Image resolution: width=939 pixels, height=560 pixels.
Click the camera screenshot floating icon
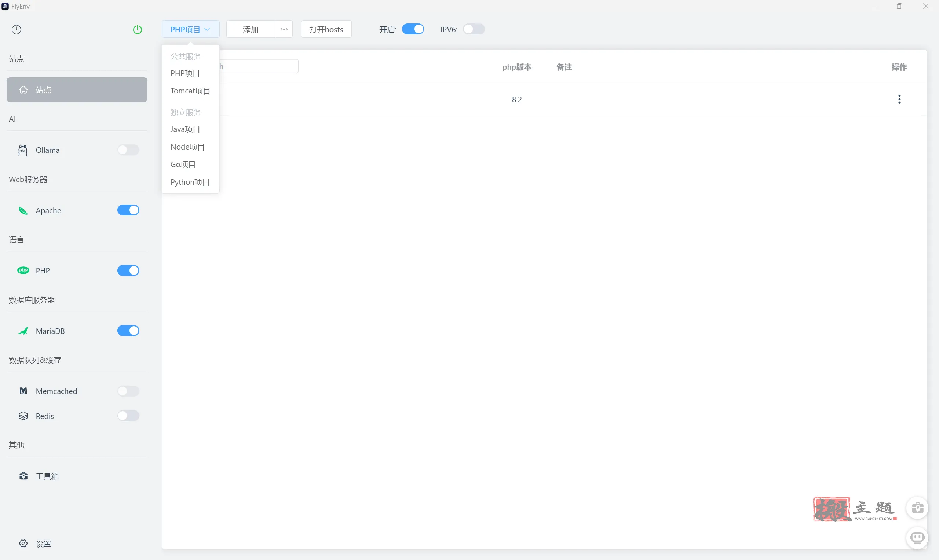[x=917, y=508]
